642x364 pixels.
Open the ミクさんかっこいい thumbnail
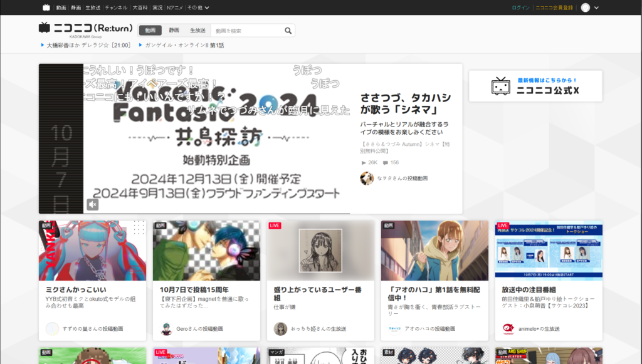tap(93, 251)
